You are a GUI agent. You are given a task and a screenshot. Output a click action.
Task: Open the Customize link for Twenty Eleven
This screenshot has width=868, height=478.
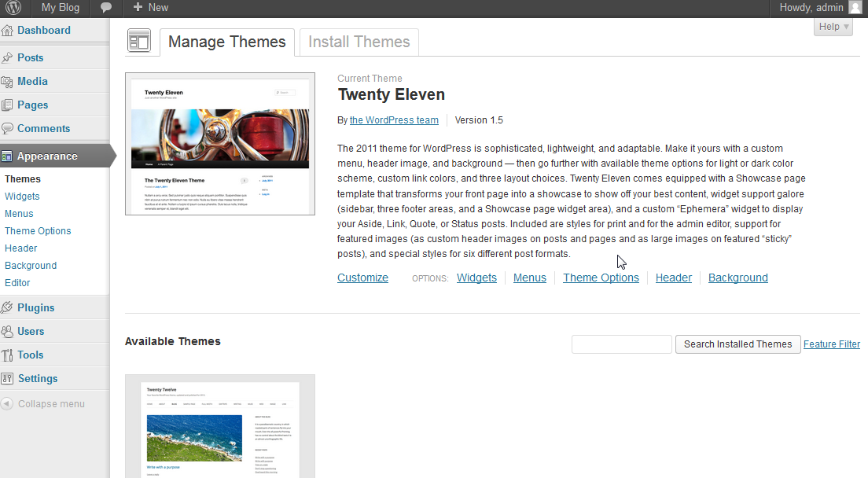[x=362, y=278]
